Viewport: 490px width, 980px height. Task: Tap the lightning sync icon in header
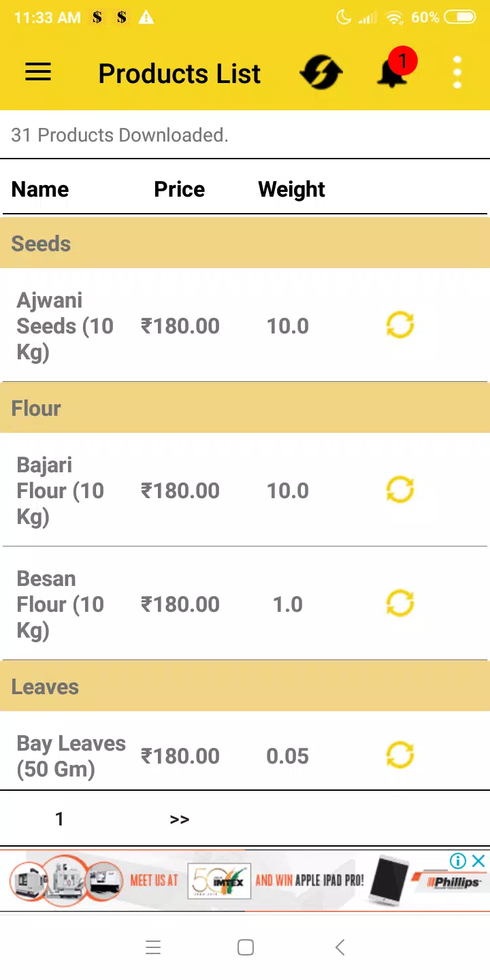[321, 72]
